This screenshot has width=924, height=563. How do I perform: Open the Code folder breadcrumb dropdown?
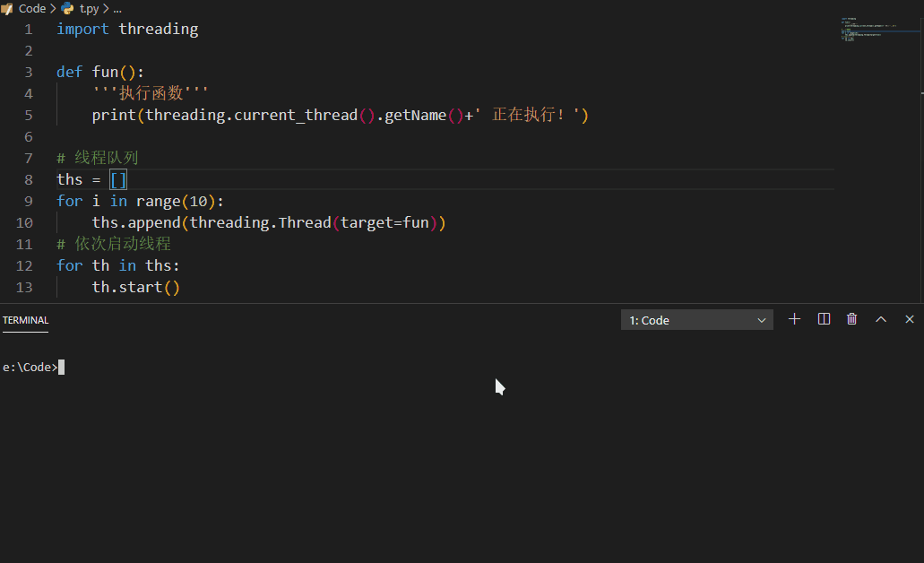coord(32,8)
